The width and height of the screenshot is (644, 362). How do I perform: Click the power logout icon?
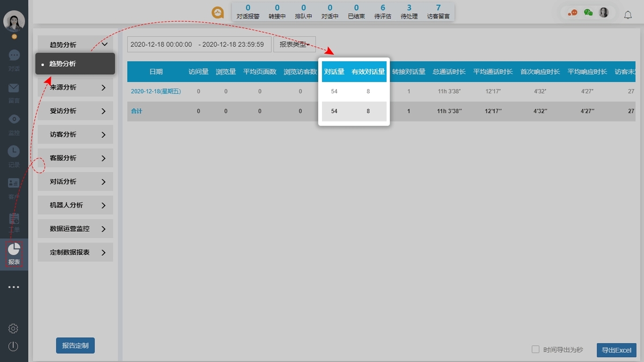(14, 346)
